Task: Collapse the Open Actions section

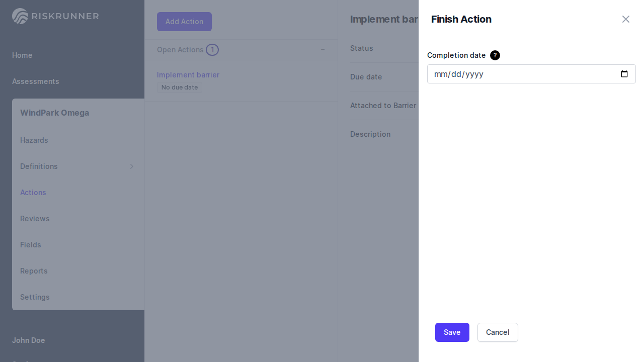Action: (x=323, y=49)
